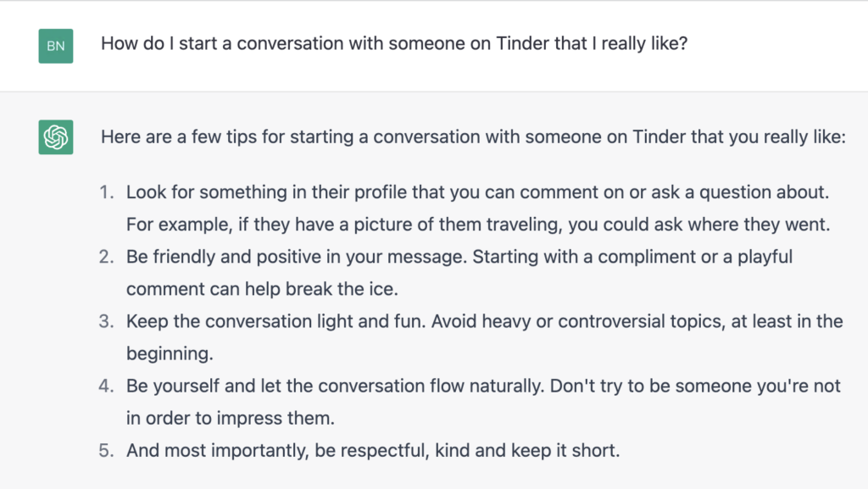Click list number 4 marker
Image resolution: width=868 pixels, height=489 pixels.
tap(106, 386)
